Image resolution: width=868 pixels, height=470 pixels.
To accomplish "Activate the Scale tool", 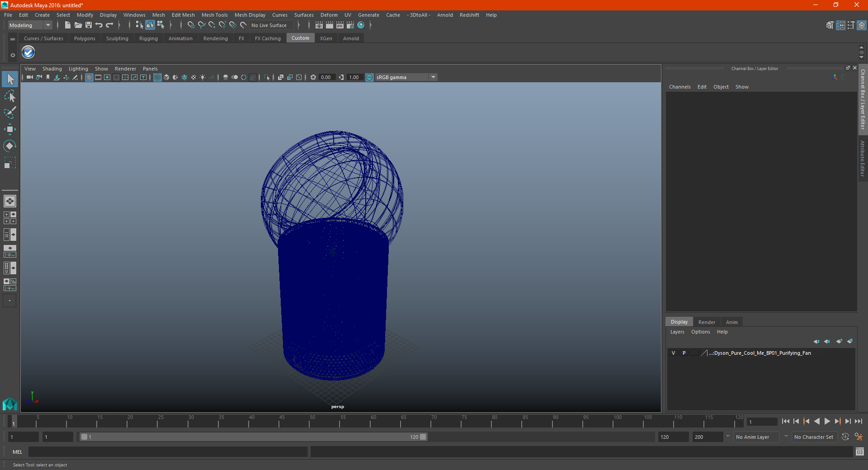I will (x=9, y=162).
